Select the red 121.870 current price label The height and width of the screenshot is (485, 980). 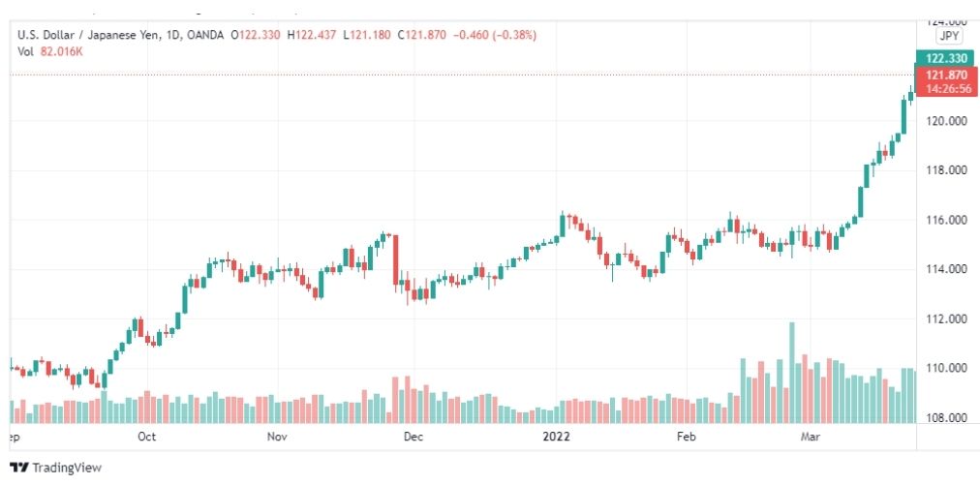pyautogui.click(x=946, y=76)
